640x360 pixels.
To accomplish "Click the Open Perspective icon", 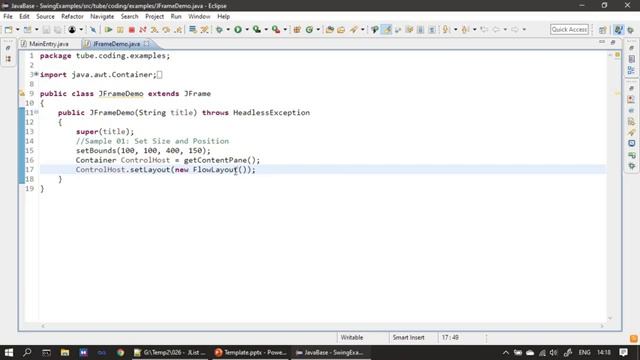I will 602,30.
